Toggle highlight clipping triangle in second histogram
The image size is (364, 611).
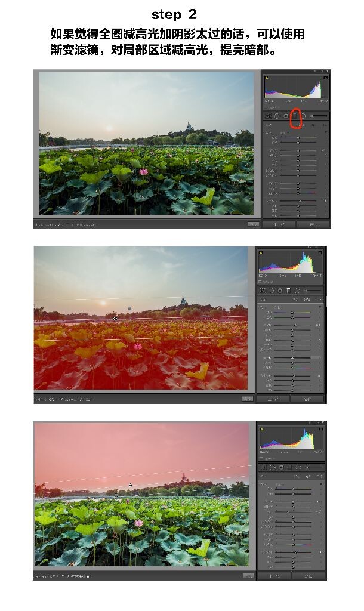(320, 252)
